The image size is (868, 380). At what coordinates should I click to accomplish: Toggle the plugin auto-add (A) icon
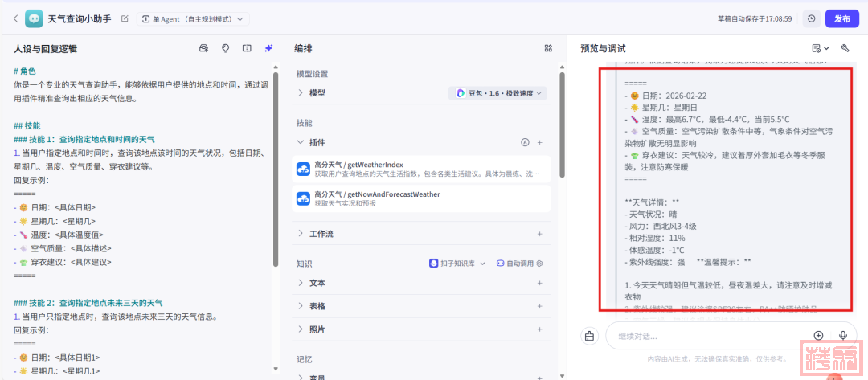[x=526, y=142]
